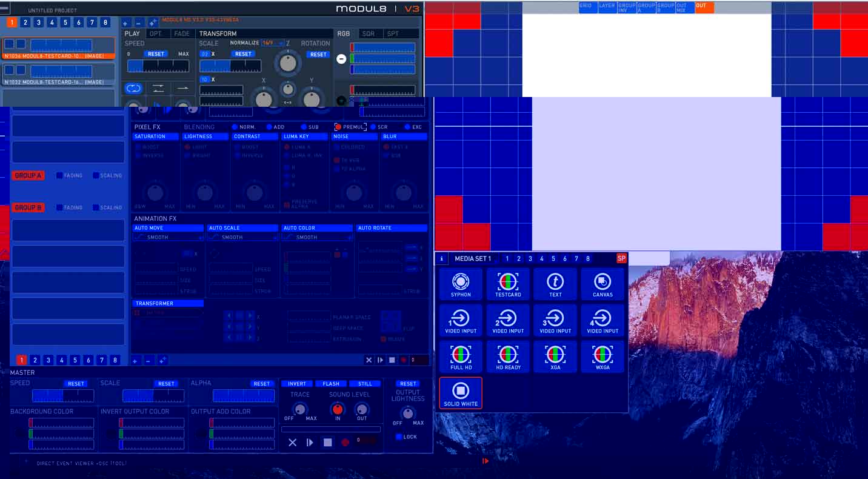Switch to media set tab 3
This screenshot has height=479, width=868.
click(x=530, y=259)
